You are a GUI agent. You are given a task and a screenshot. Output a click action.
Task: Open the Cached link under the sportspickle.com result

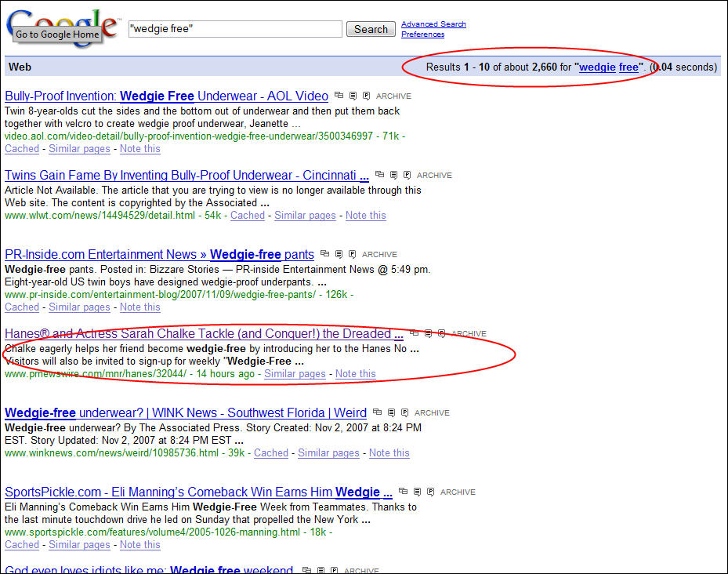(x=22, y=545)
